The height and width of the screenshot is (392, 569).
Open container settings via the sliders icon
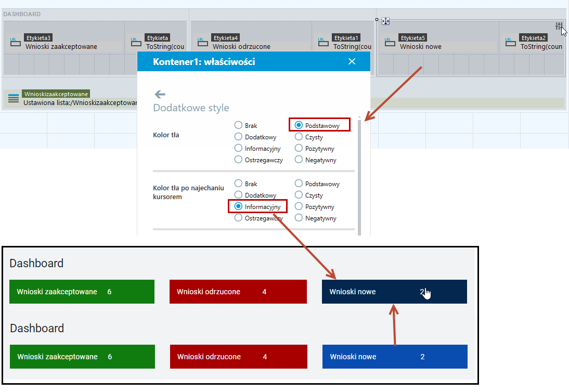[559, 26]
